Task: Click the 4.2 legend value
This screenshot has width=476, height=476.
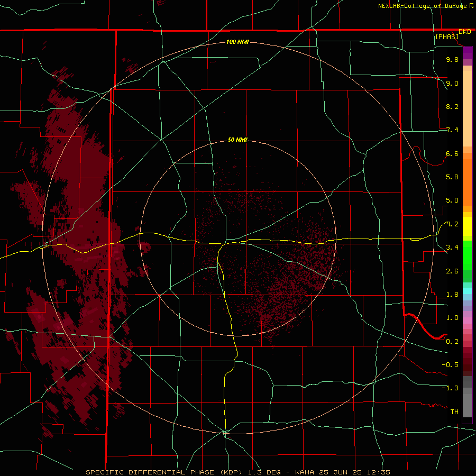Action: (452, 224)
